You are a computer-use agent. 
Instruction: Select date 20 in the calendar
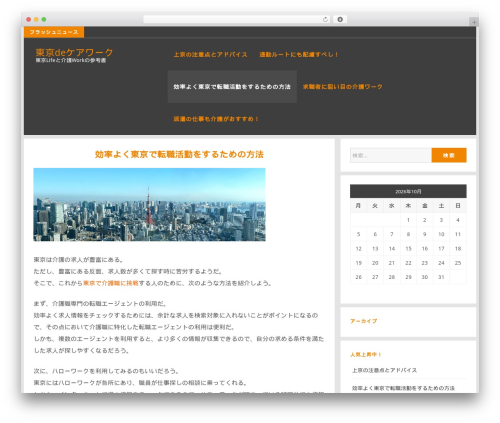click(x=375, y=263)
